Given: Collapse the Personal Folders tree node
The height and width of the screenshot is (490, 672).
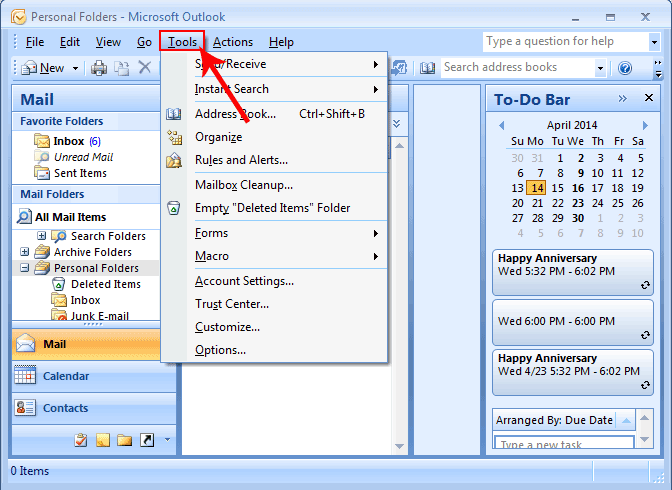Looking at the screenshot, I should (24, 268).
